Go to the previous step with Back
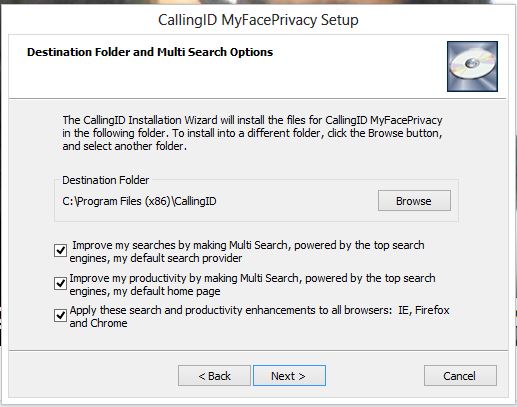The height and width of the screenshot is (407, 517). pyautogui.click(x=214, y=376)
